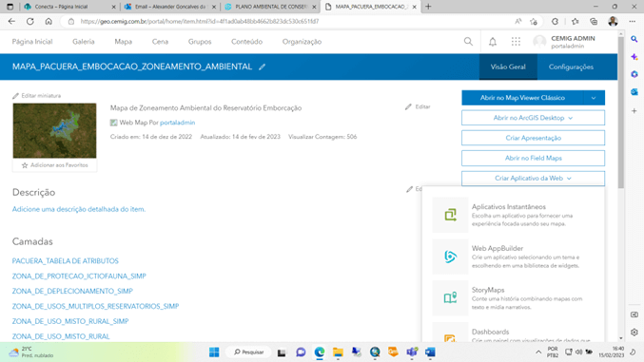
Task: Go to the Galeria menu item
Action: point(84,42)
